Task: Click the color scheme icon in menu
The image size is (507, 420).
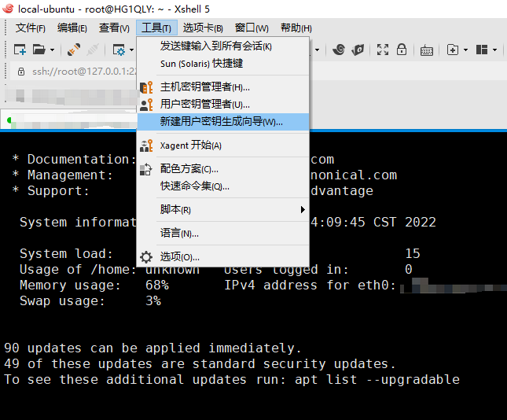Action: pyautogui.click(x=146, y=169)
